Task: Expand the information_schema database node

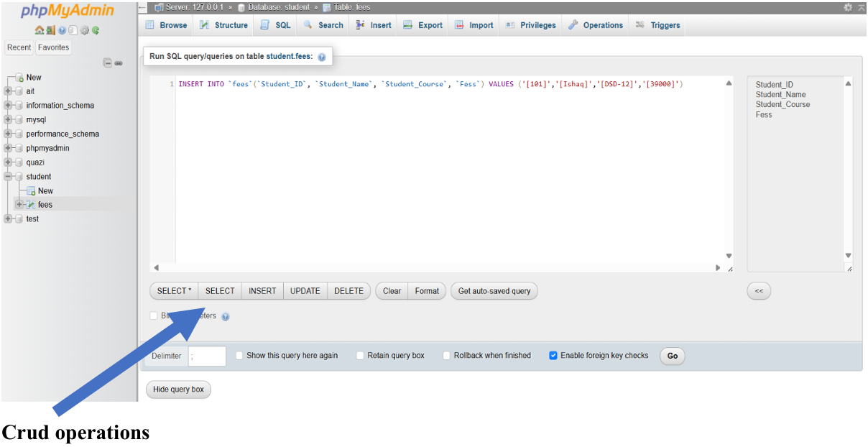Action: (x=8, y=106)
